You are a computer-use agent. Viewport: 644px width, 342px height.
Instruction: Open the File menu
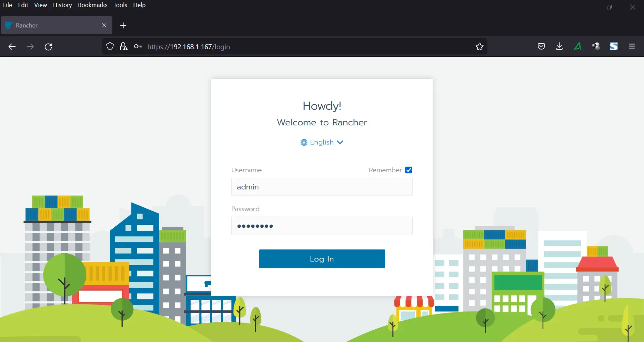click(7, 5)
